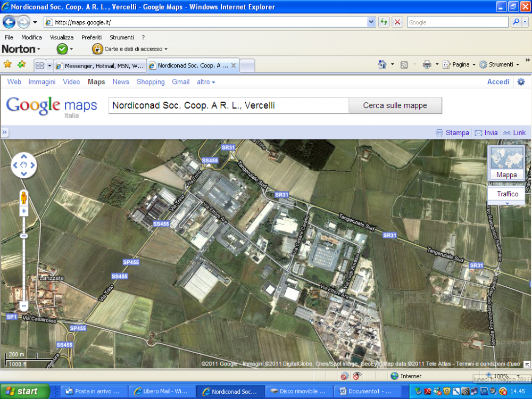Pan the map right with arrow
This screenshot has height=399, width=532.
(x=32, y=165)
